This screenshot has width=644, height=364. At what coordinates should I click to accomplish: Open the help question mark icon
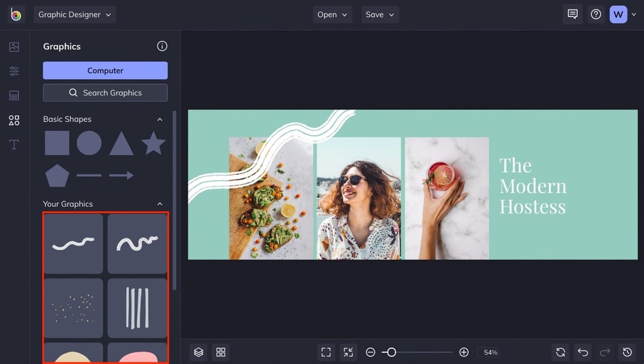click(596, 14)
